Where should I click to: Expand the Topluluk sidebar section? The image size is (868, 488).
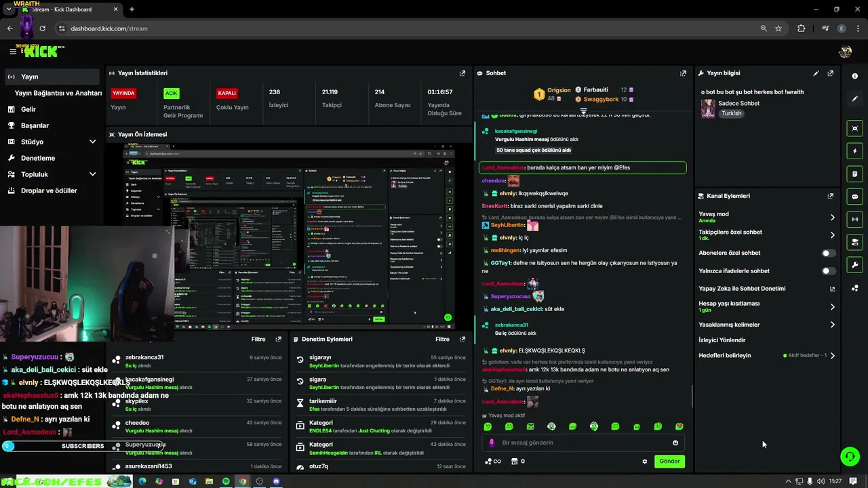(92, 174)
